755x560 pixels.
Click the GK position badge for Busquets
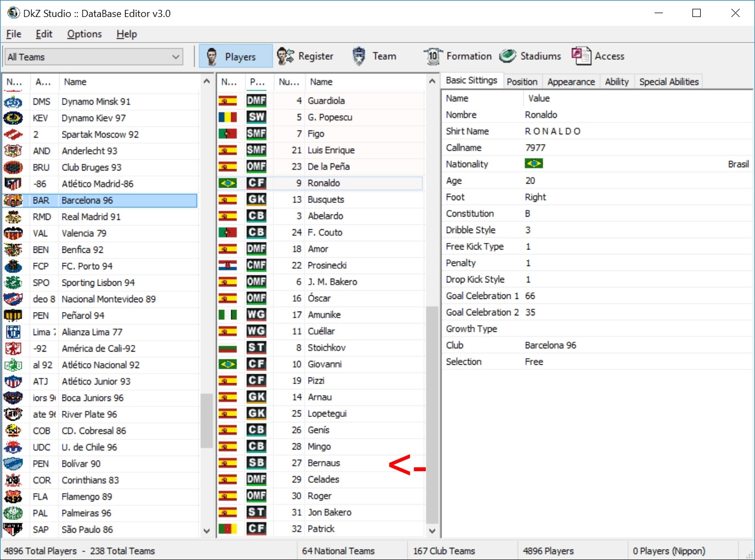256,200
